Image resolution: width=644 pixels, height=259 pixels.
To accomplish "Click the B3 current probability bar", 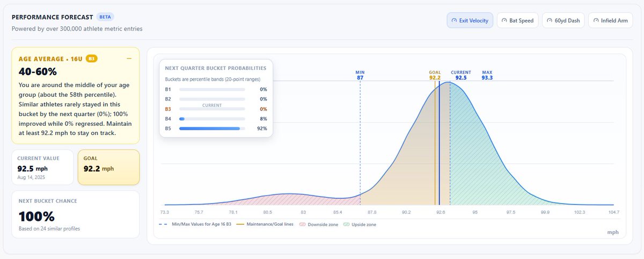I will point(212,109).
